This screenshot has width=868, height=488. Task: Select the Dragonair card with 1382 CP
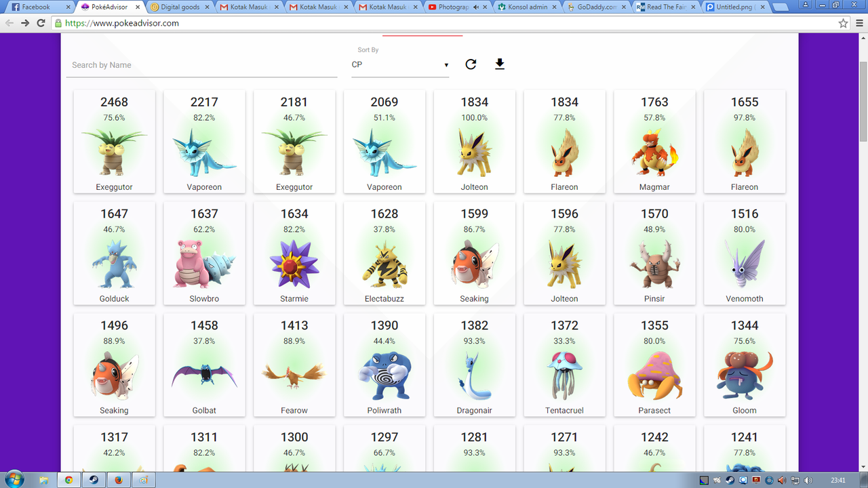click(474, 365)
